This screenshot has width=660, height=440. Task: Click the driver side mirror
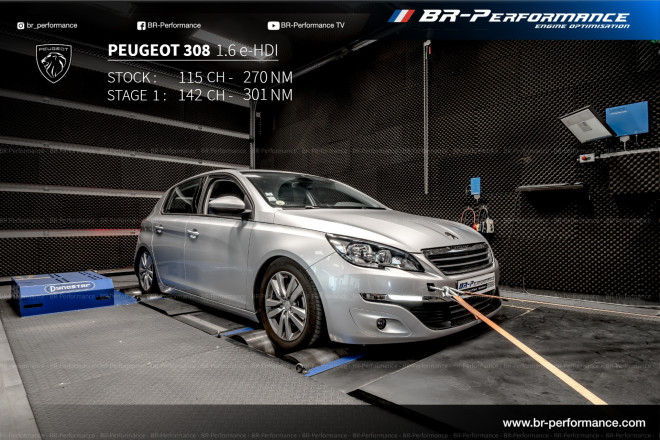point(228,204)
